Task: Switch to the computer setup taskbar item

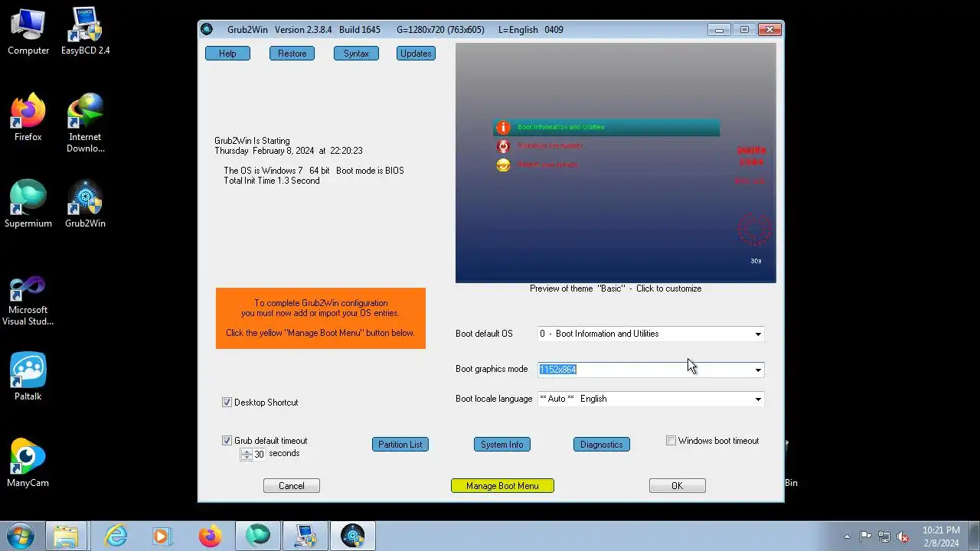Action: [x=305, y=536]
